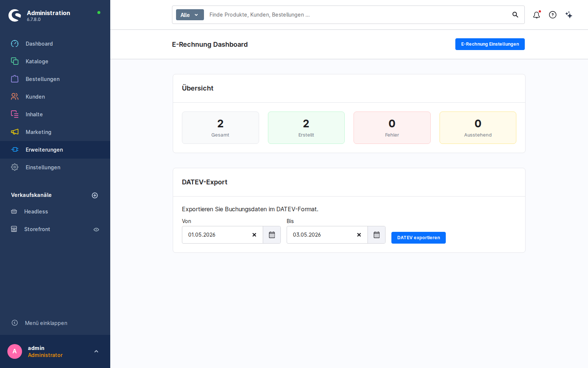Image resolution: width=588 pixels, height=368 pixels.
Task: Click the Bestellungen bag icon
Action: click(15, 79)
